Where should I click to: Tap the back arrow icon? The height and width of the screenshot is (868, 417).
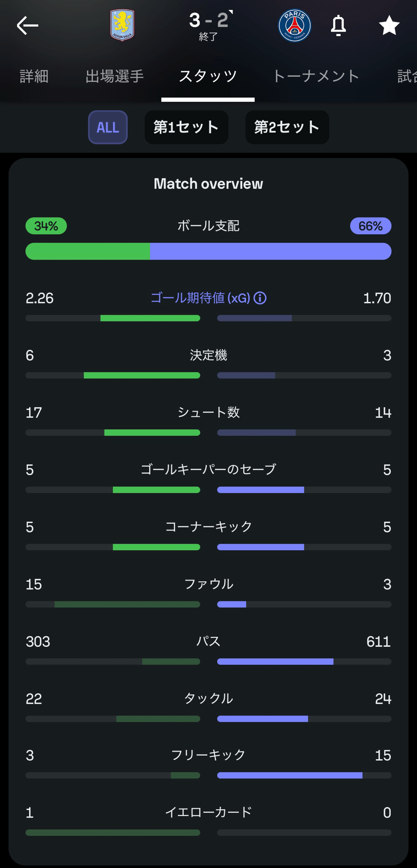click(28, 25)
